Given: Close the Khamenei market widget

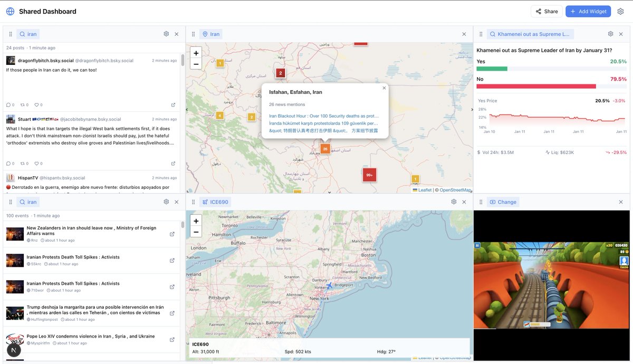Looking at the screenshot, I should pos(621,34).
